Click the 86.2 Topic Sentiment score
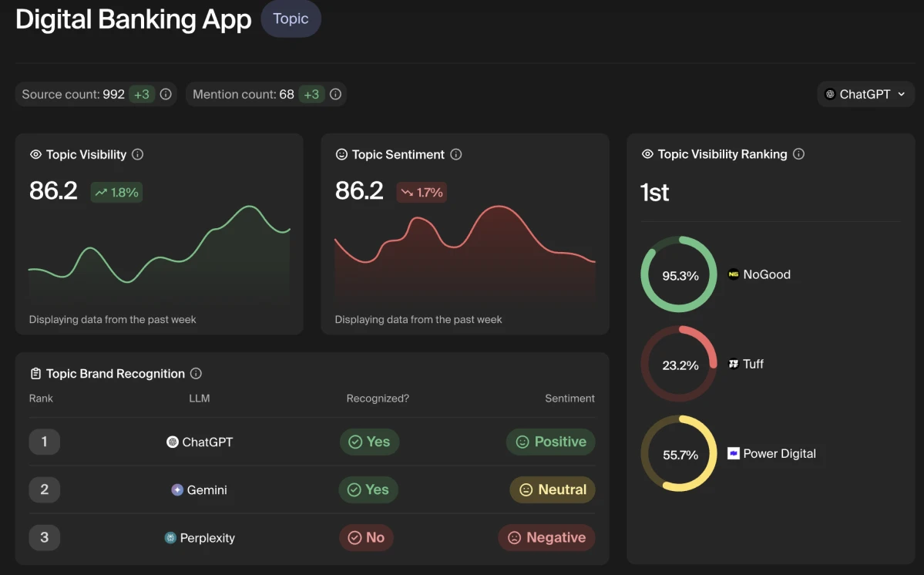 (359, 191)
